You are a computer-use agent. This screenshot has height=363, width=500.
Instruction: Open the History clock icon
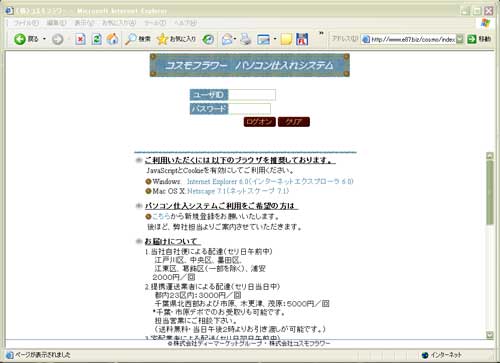pyautogui.click(x=209, y=39)
